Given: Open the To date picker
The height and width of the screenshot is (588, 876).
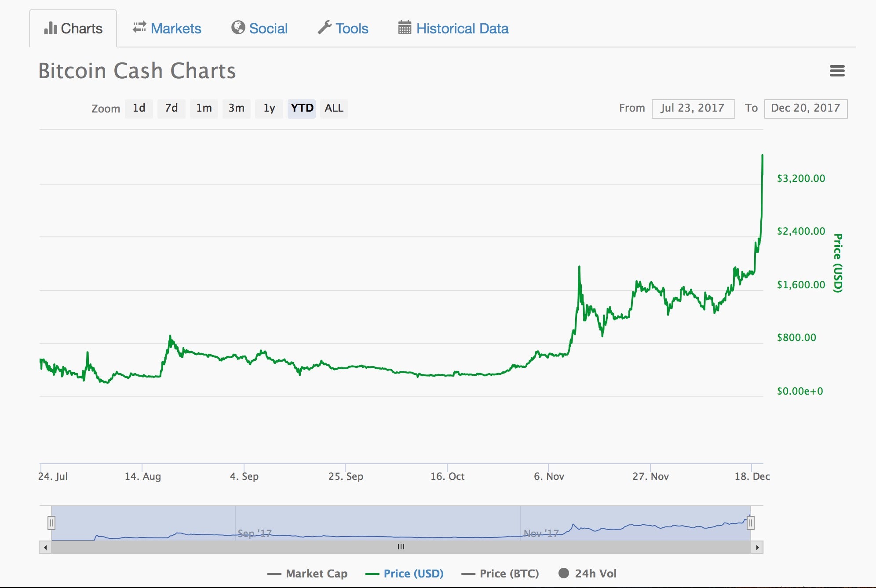Looking at the screenshot, I should [x=806, y=108].
